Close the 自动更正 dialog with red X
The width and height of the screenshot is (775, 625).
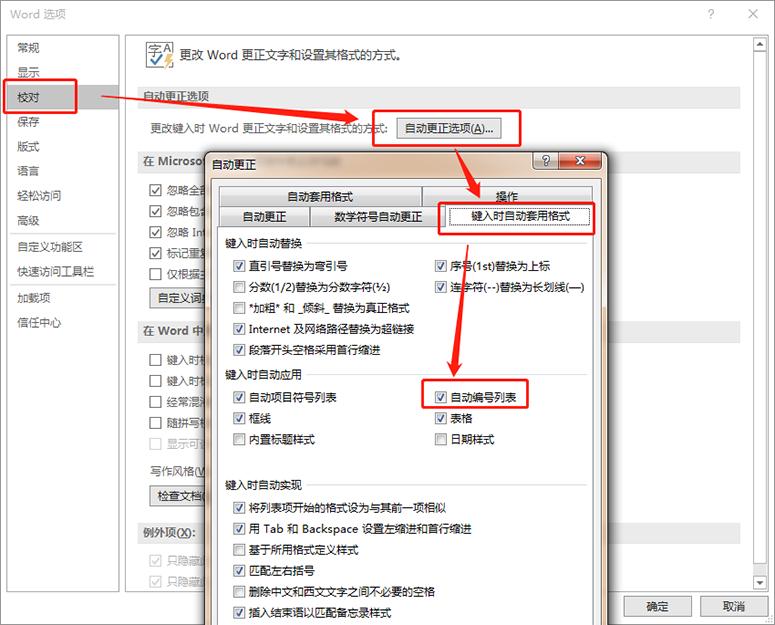[x=580, y=161]
